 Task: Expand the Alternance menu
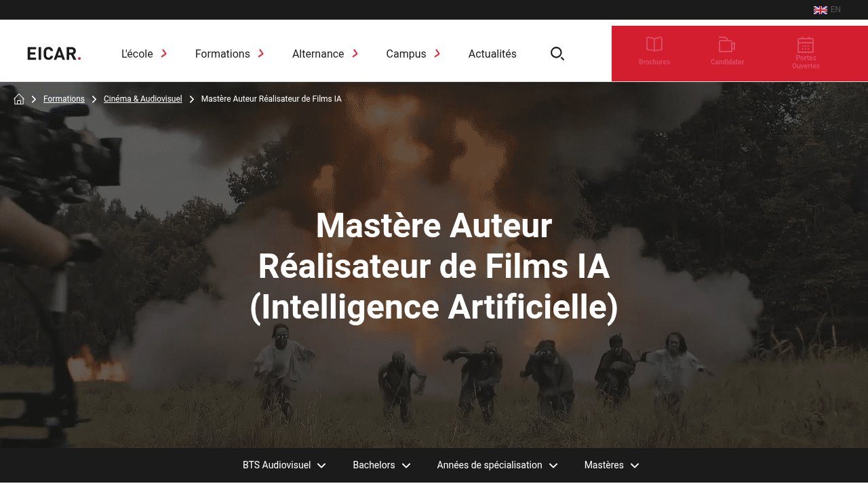click(x=318, y=54)
